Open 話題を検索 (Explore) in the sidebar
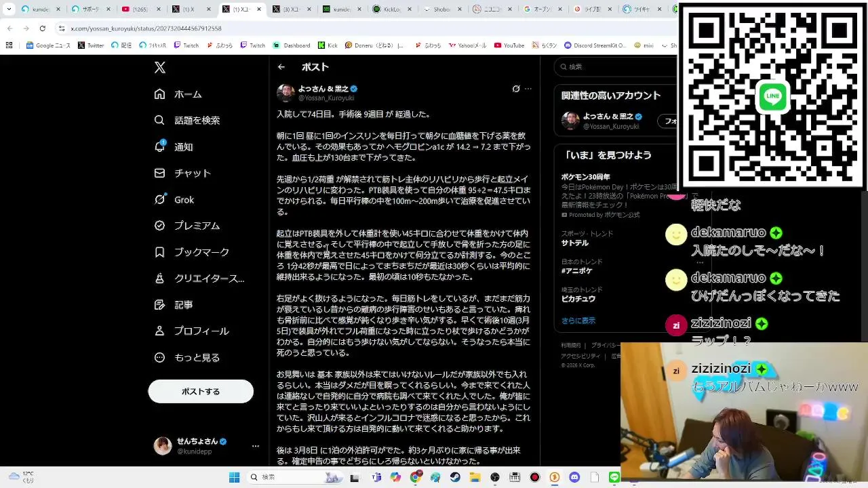 [x=187, y=120]
